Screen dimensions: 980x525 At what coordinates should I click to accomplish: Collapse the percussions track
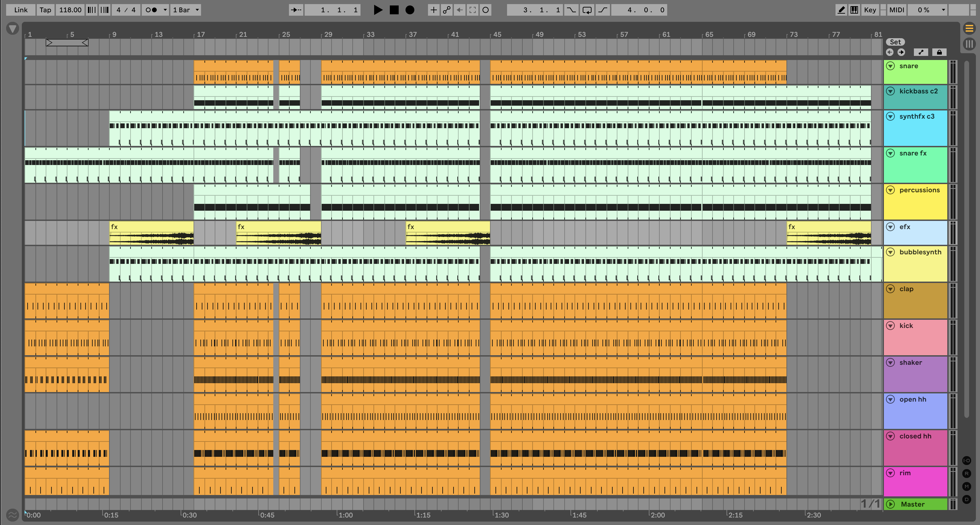(890, 190)
